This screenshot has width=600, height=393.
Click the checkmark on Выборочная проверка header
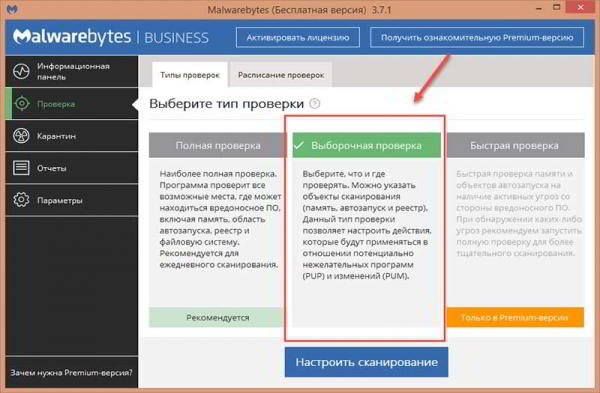coord(299,145)
